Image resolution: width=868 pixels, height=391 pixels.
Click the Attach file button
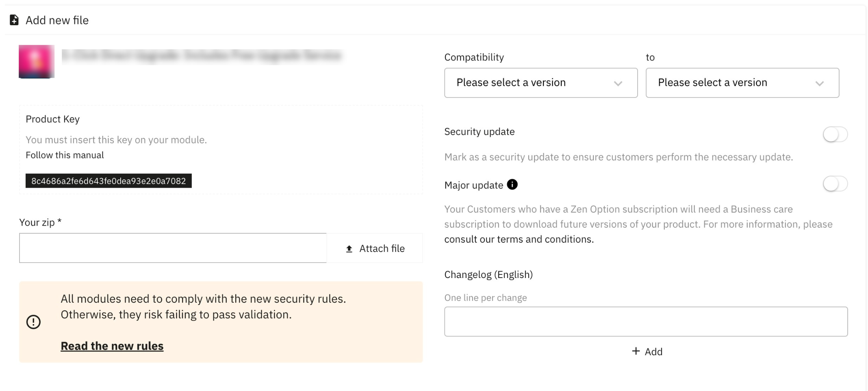point(375,248)
